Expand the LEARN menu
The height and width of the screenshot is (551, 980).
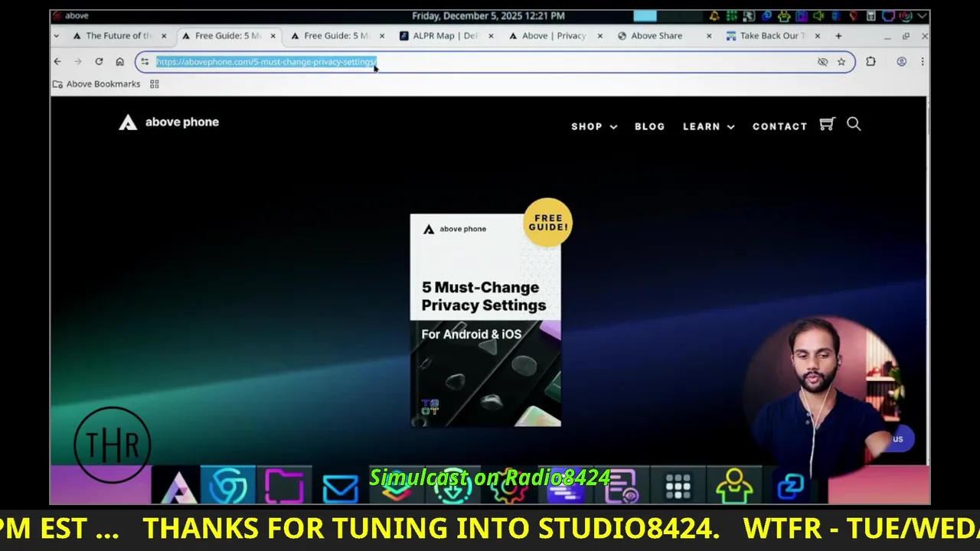tap(709, 126)
